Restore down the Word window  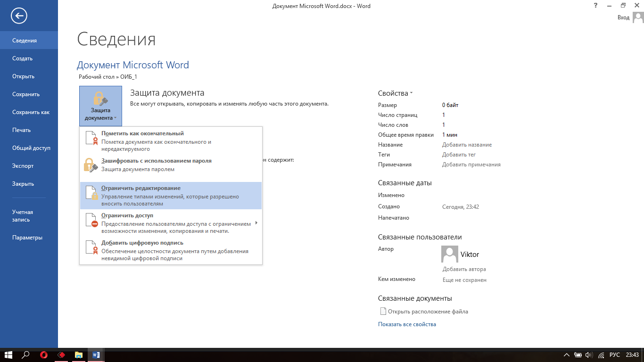coord(623,6)
